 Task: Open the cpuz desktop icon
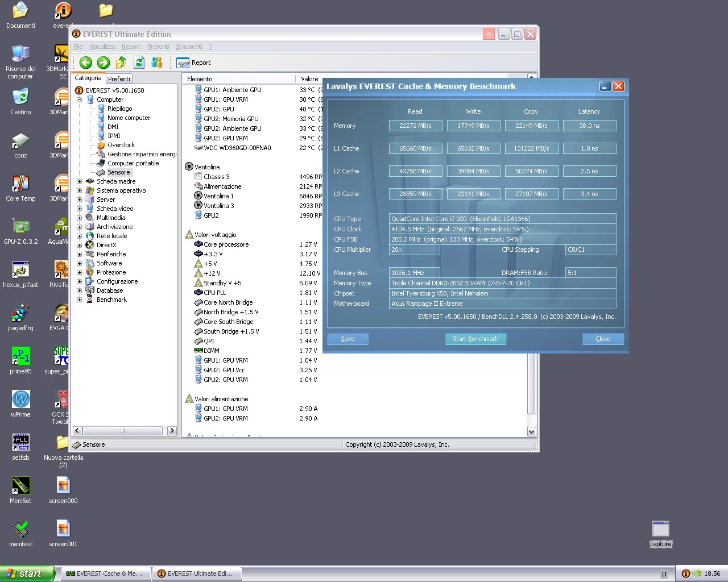[x=20, y=145]
